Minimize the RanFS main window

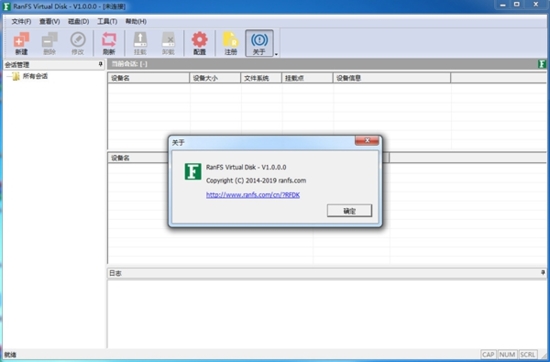(x=503, y=5)
